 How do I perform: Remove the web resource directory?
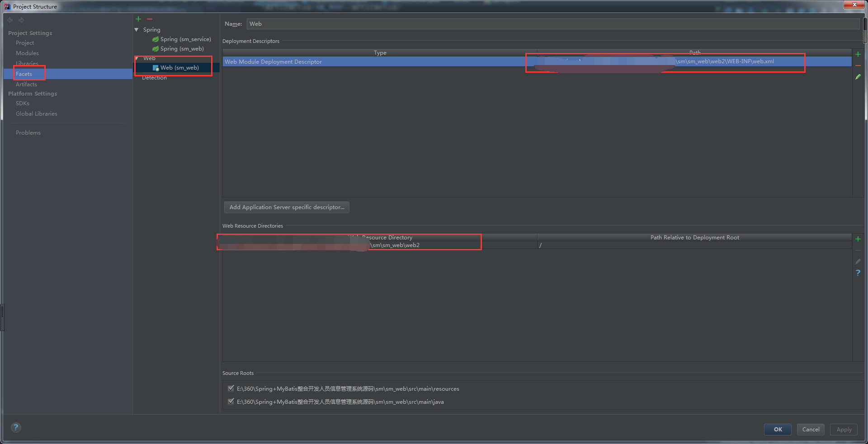[858, 250]
